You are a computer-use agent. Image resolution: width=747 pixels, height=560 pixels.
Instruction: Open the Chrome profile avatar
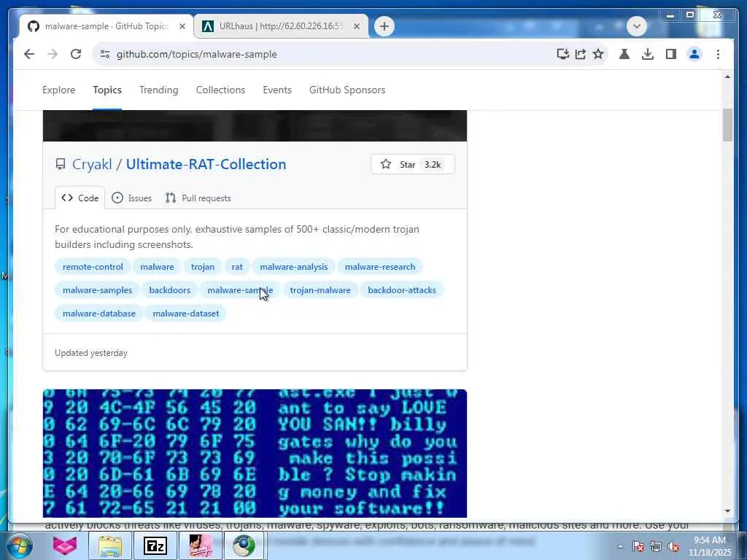[x=694, y=54]
